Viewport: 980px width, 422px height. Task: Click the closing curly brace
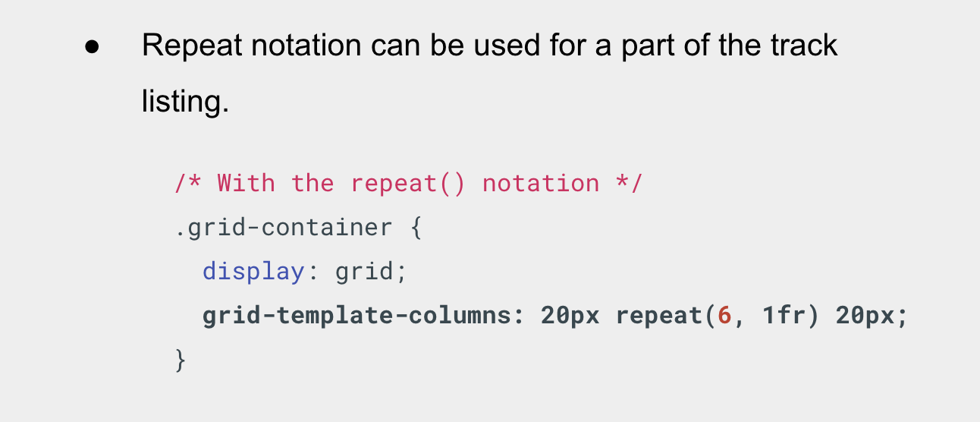(x=181, y=360)
